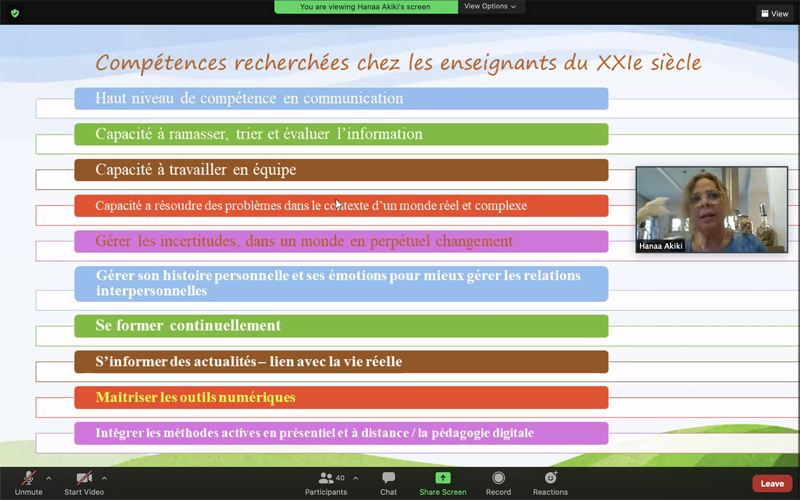
Task: Expand the arrow beside Participants
Action: [356, 479]
